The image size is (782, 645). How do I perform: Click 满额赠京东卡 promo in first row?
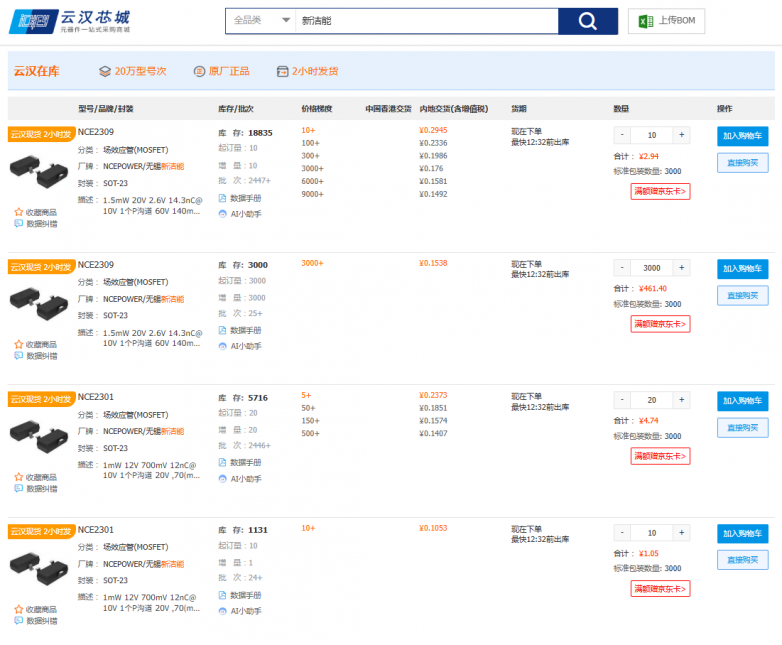pos(660,191)
